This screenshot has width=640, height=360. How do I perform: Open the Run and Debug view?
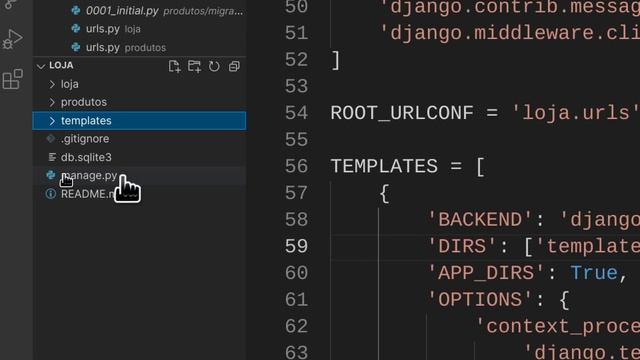(12, 40)
